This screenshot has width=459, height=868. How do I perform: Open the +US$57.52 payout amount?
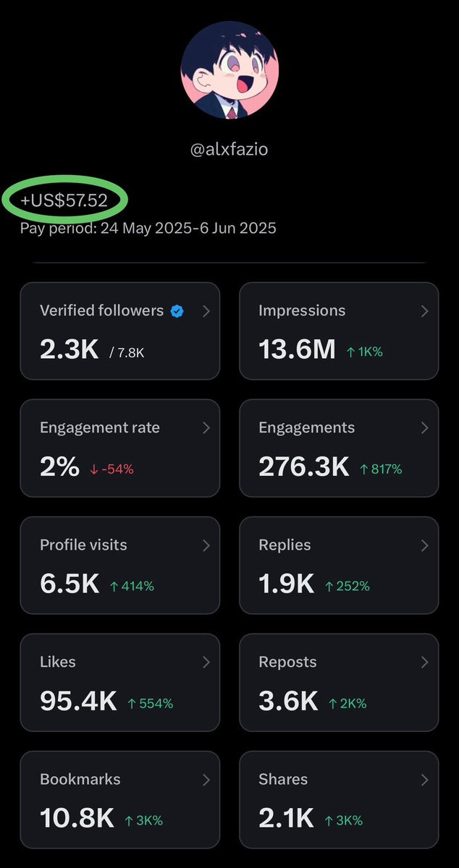tap(64, 200)
